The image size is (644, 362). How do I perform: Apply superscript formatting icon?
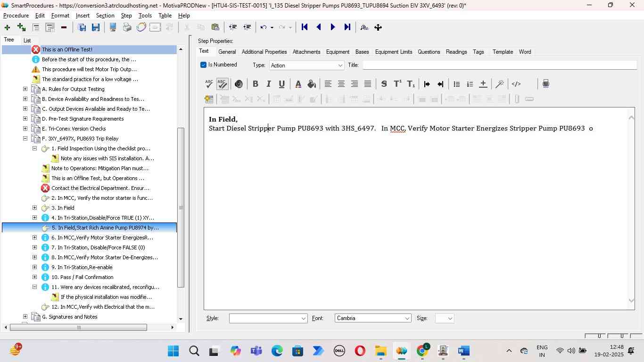397,84
